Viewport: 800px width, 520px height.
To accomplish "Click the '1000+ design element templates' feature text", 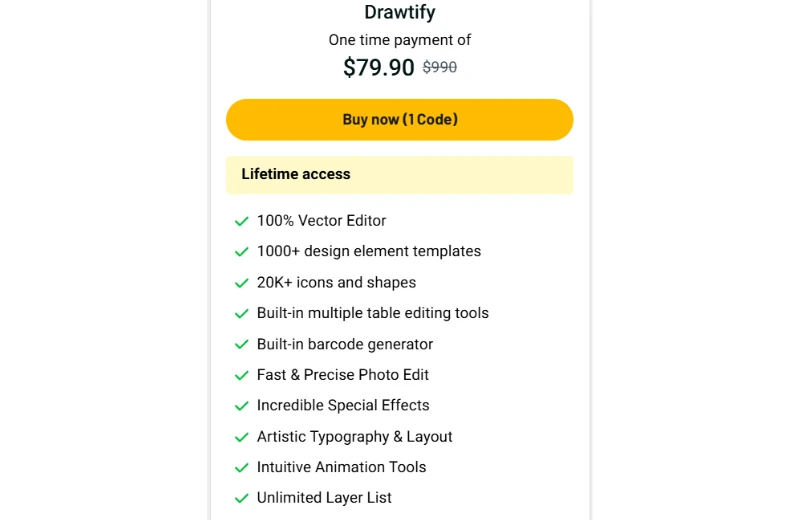I will pyautogui.click(x=369, y=251).
